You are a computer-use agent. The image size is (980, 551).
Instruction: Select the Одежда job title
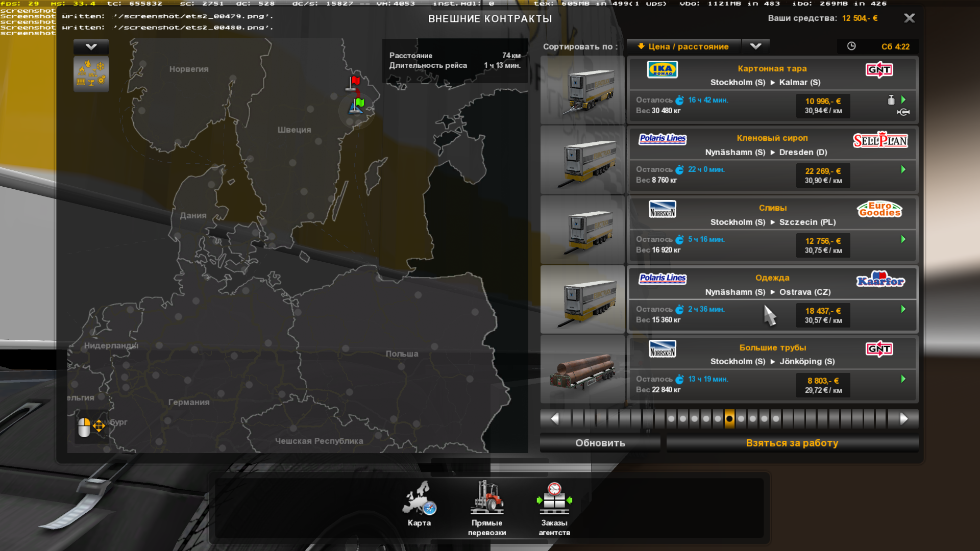[772, 278]
